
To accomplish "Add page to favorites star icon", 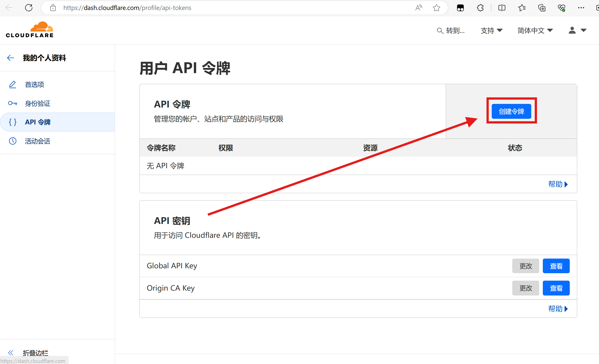I will click(x=436, y=8).
